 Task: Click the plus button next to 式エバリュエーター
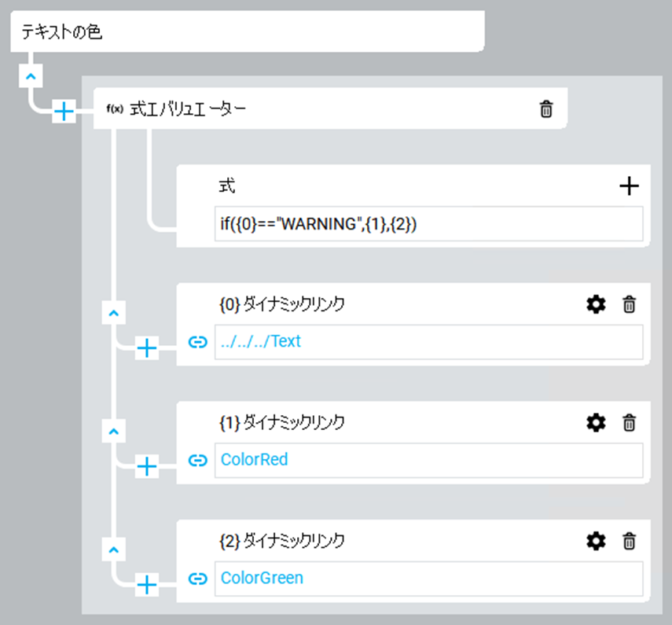(64, 112)
